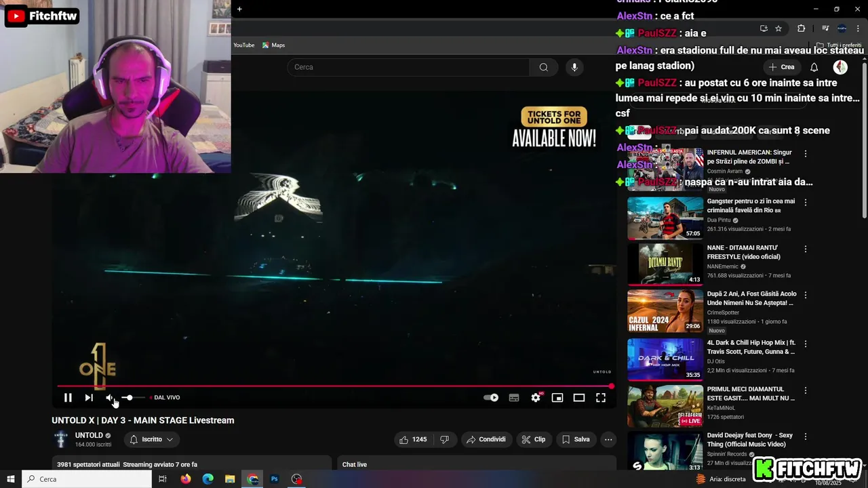
Task: Bookmark this page with star icon
Action: coord(778,28)
